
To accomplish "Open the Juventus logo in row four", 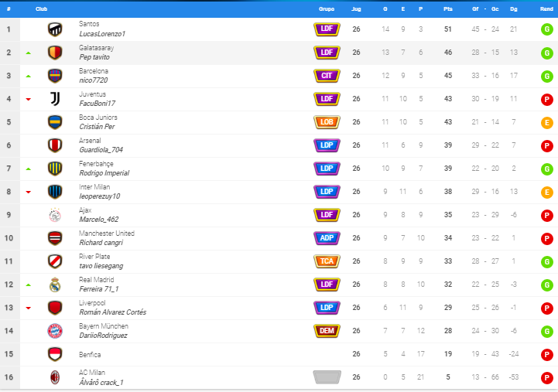I will (55, 99).
